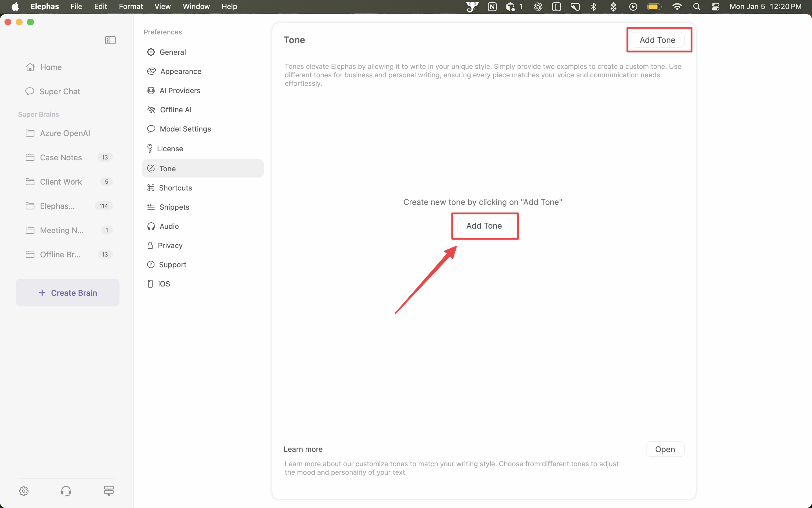This screenshot has width=812, height=508.
Task: Open Super Chat
Action: click(x=53, y=91)
